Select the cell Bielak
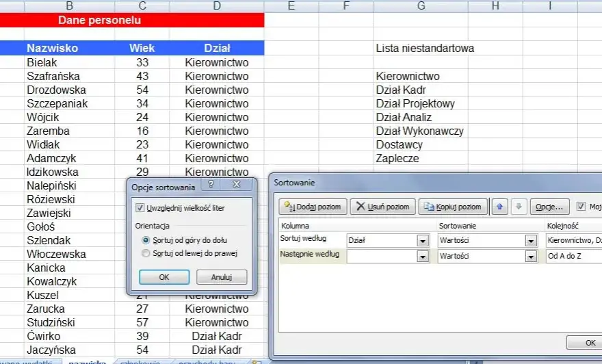 point(70,62)
